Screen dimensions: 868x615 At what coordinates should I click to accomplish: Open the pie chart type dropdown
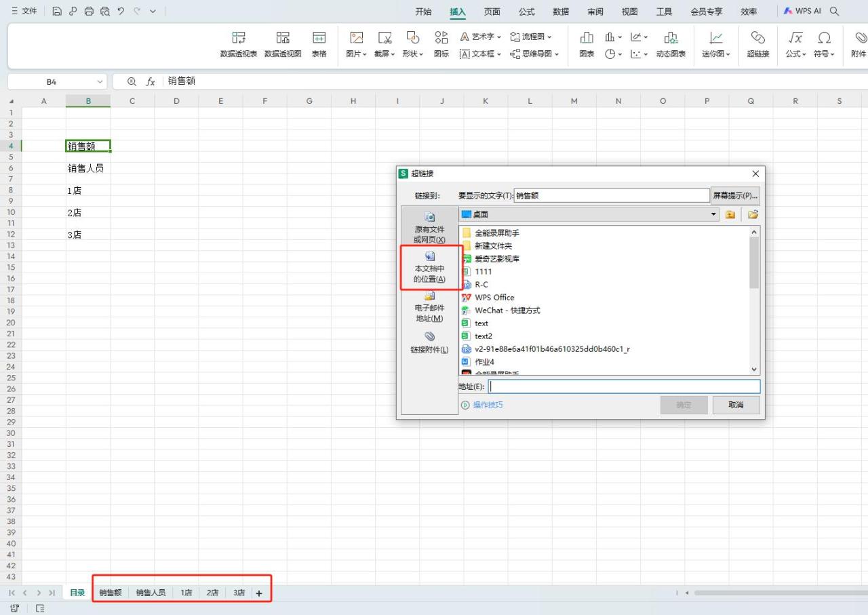pyautogui.click(x=614, y=54)
